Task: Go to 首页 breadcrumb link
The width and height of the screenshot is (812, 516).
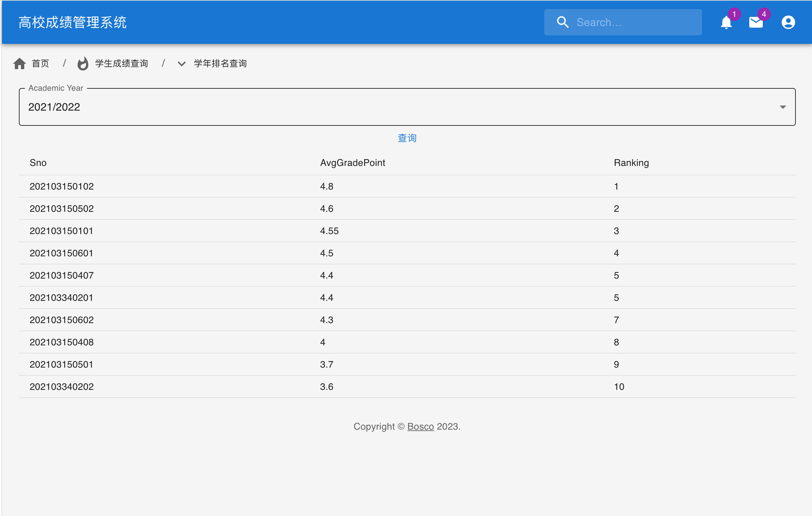Action: point(40,63)
